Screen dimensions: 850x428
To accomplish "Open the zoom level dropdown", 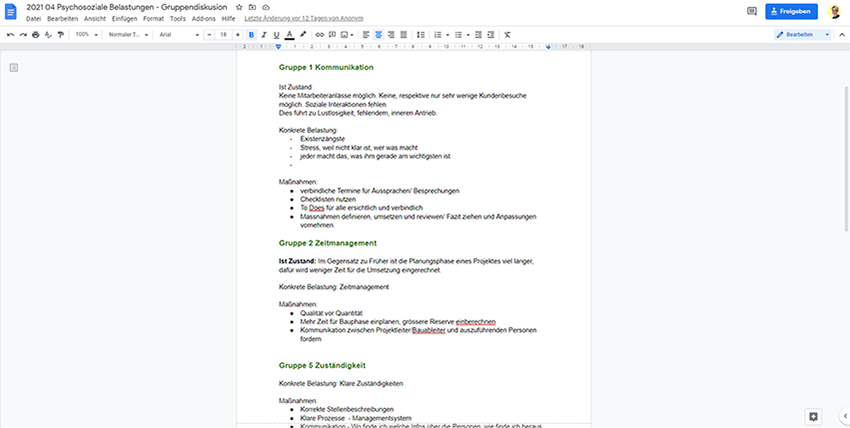I will (87, 35).
